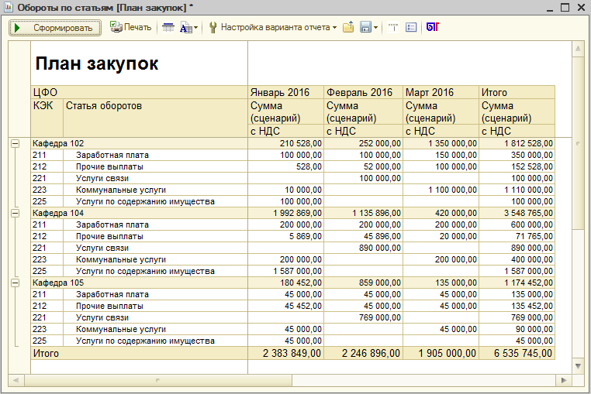This screenshot has height=394, width=591.
Task: Select cell 3 548 765,00 total
Action: pos(517,213)
